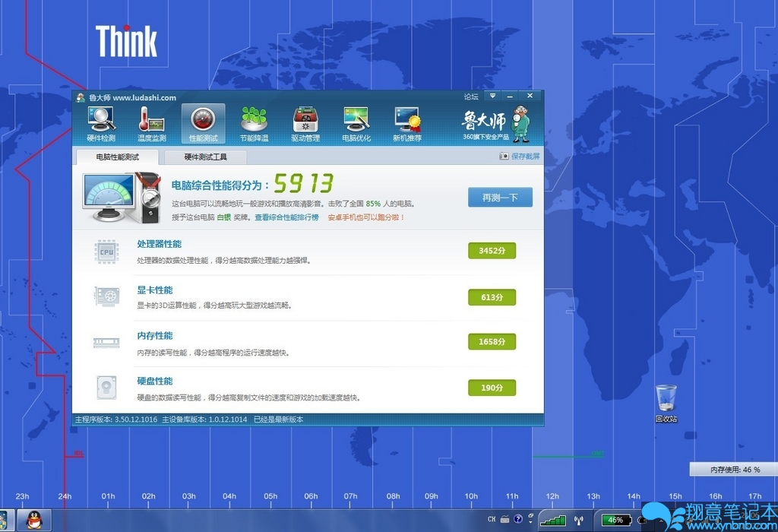The width and height of the screenshot is (778, 532).
Task: Click the green 85% percentage text
Action: click(373, 204)
